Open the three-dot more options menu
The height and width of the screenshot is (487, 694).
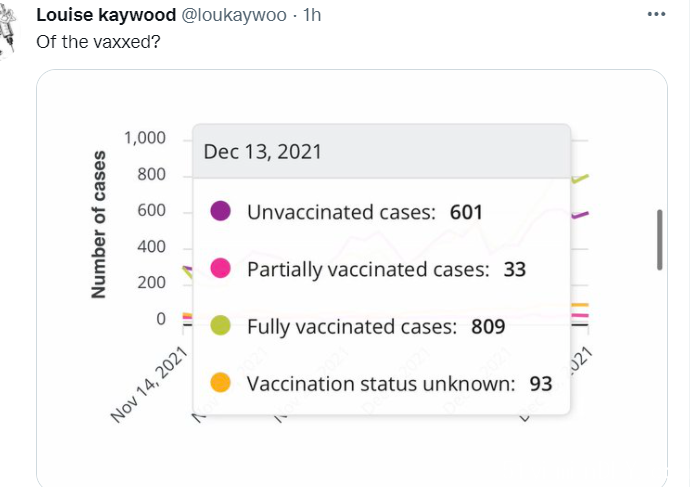click(656, 14)
